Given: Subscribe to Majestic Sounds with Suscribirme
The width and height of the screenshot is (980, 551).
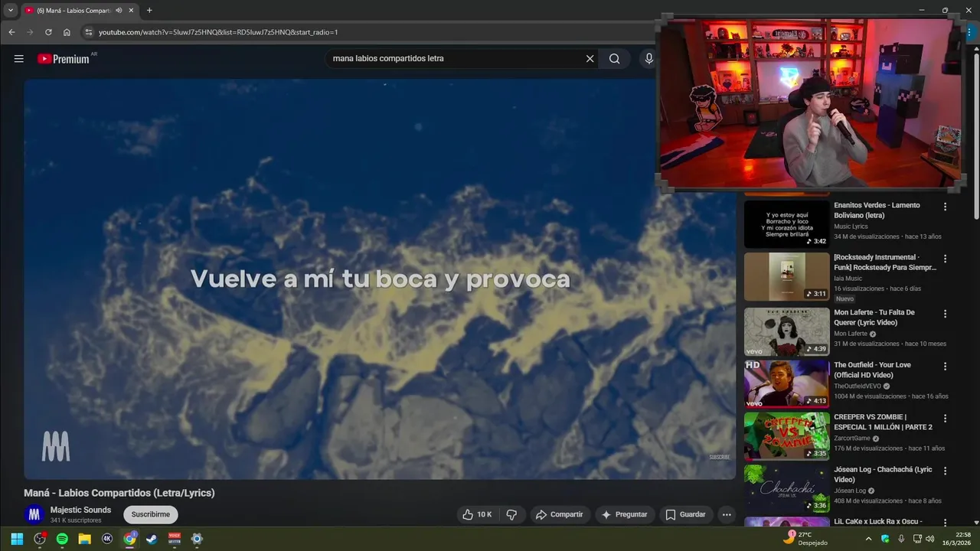Looking at the screenshot, I should click(151, 514).
